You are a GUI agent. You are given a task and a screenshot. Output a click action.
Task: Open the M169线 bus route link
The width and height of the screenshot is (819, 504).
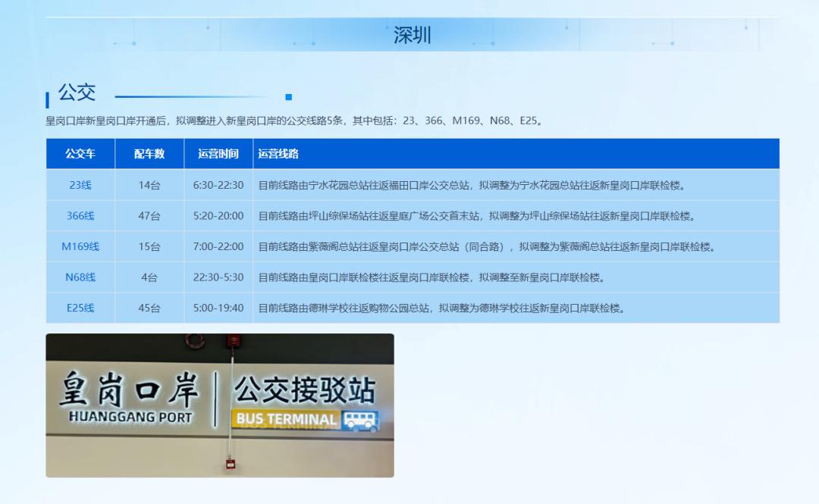click(80, 246)
